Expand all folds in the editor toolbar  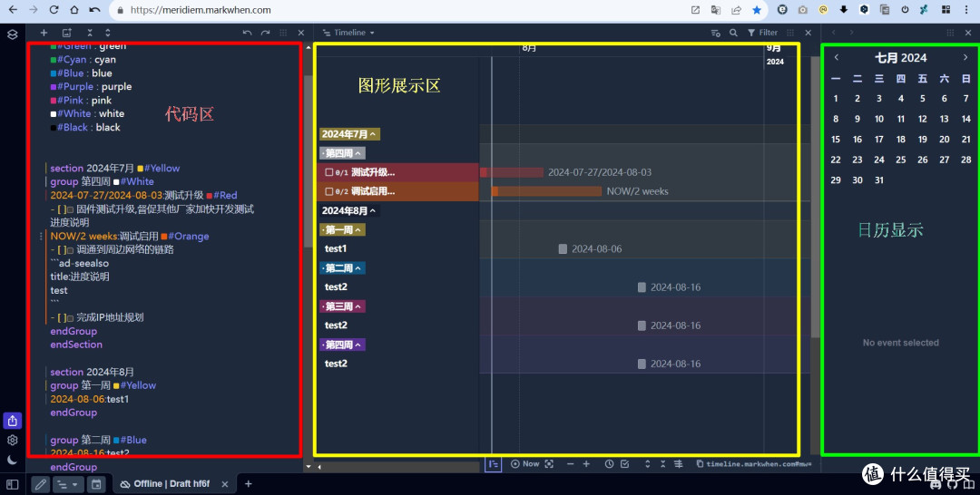pos(107,33)
